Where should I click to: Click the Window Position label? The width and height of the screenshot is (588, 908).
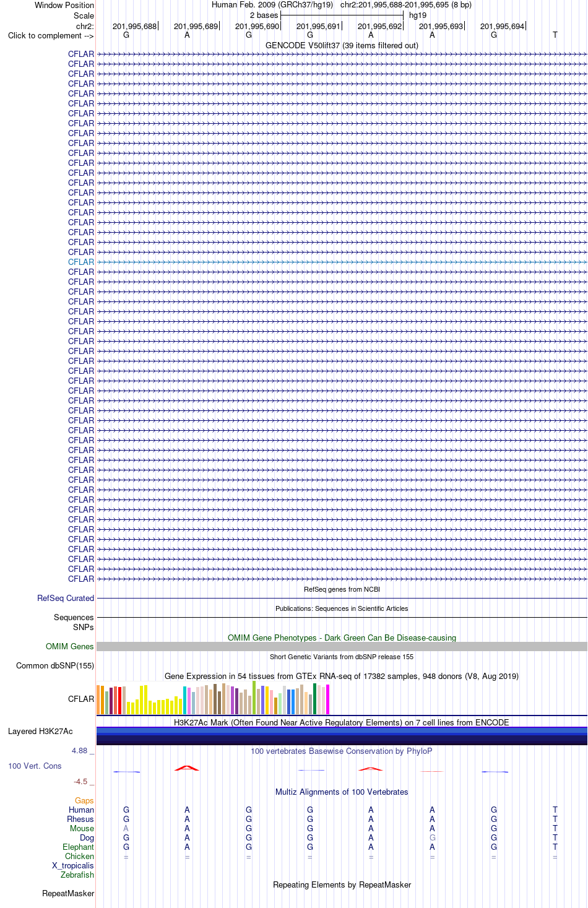click(x=64, y=5)
